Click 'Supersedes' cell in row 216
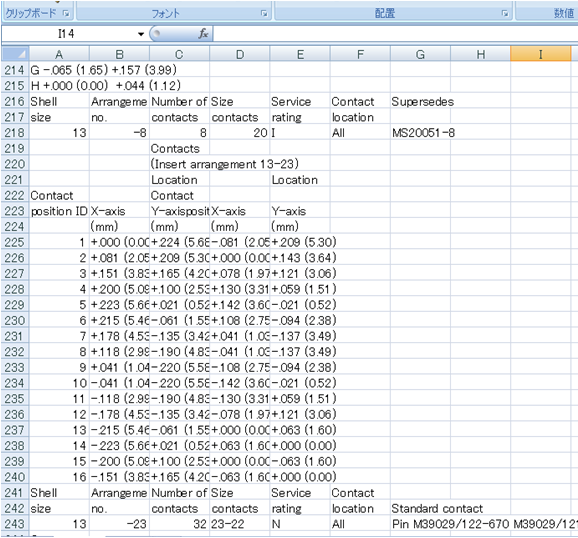 click(x=422, y=101)
